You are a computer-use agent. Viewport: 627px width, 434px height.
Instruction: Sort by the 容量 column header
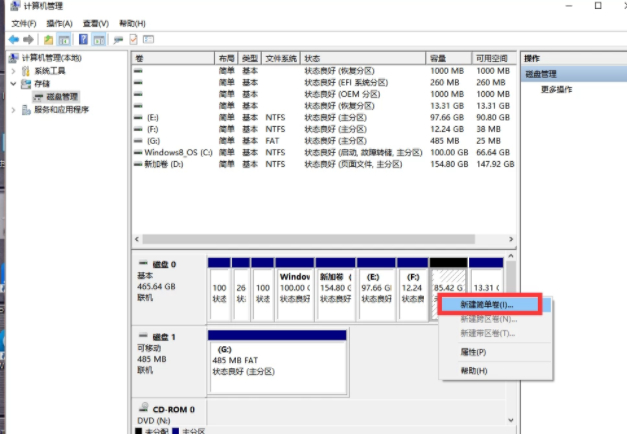pyautogui.click(x=449, y=58)
